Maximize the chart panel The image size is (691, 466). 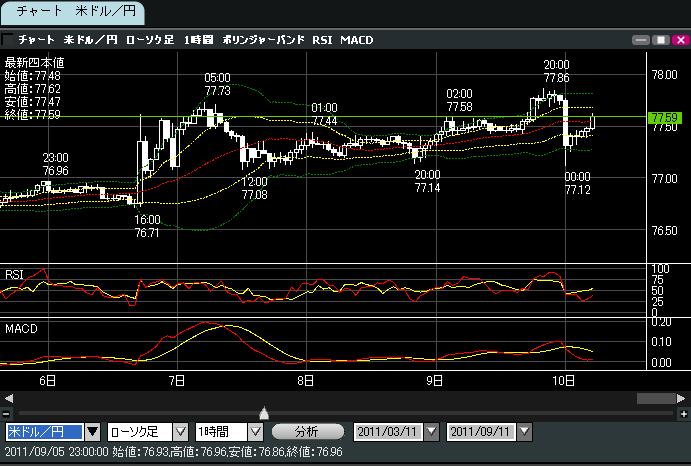pyautogui.click(x=660, y=40)
